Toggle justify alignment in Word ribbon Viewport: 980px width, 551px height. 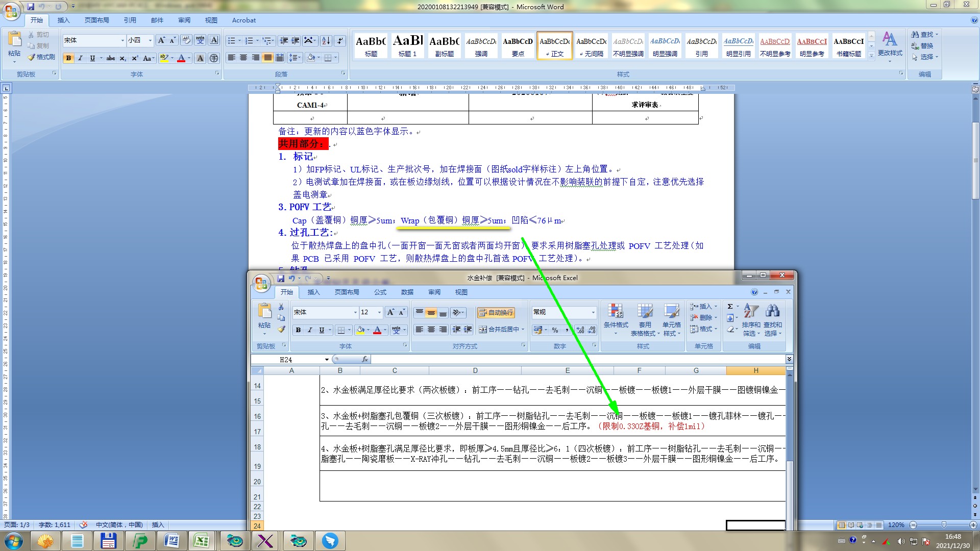click(x=267, y=58)
